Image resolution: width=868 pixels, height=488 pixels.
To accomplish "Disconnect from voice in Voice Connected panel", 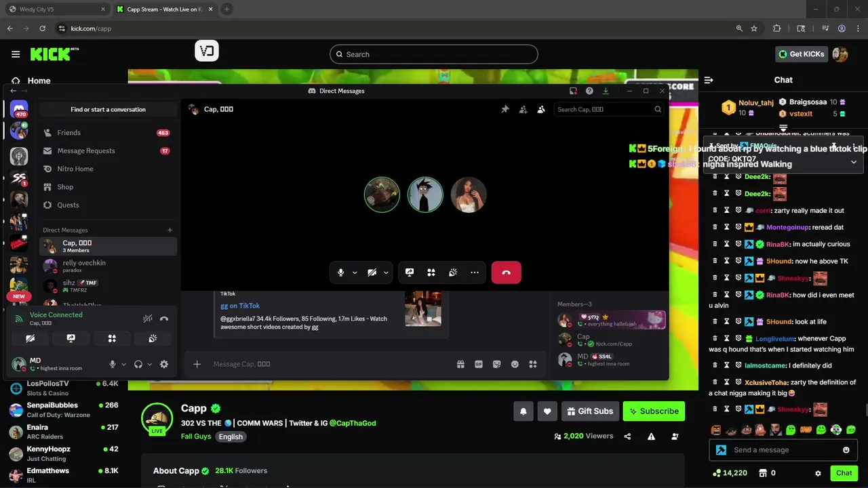I will [x=163, y=319].
